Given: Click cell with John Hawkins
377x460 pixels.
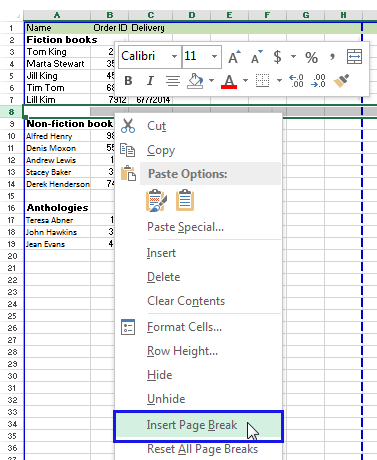Looking at the screenshot, I should [57, 232].
